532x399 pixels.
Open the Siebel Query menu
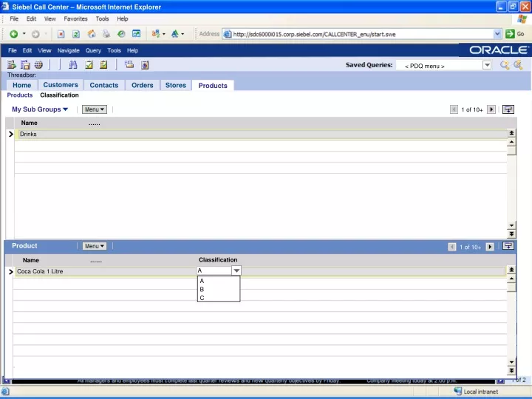(93, 50)
